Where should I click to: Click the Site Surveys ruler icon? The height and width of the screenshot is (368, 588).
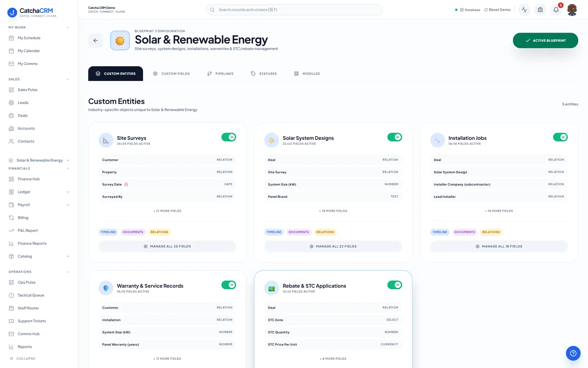click(x=106, y=140)
